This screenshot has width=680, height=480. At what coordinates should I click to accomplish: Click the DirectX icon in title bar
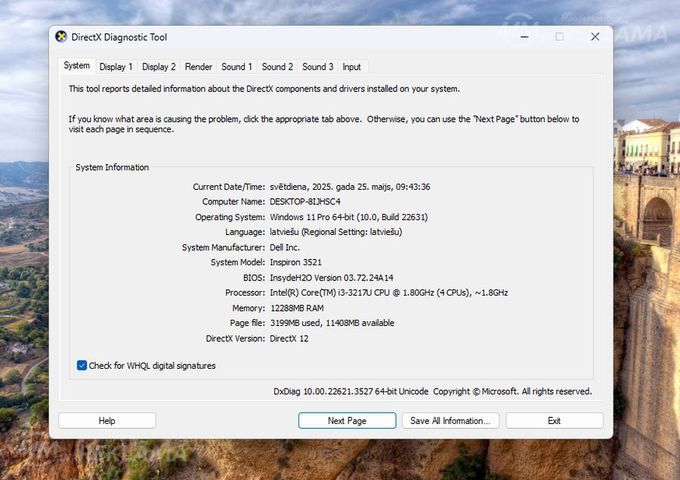pos(61,37)
